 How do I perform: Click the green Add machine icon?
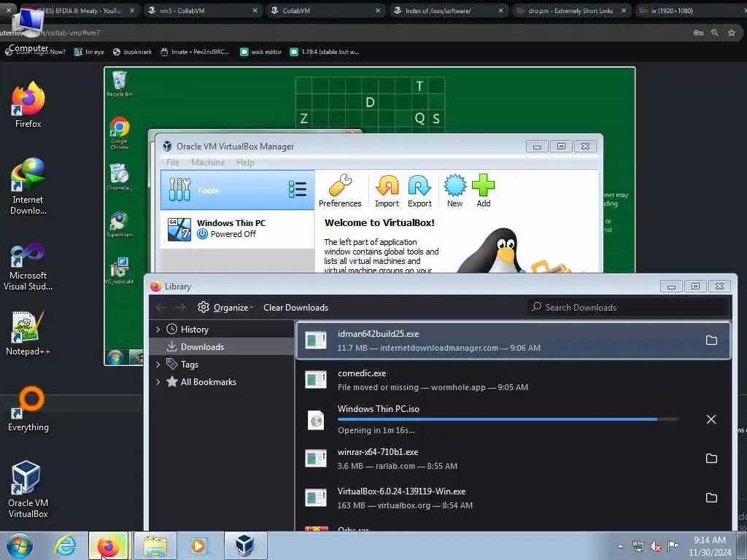point(483,190)
